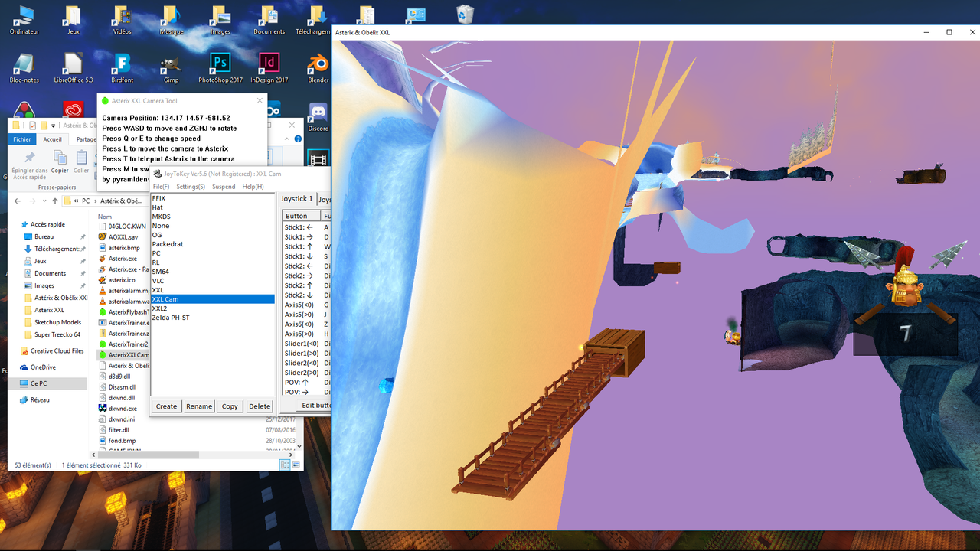
Task: Select the Stick1: ← button row
Action: tap(306, 227)
